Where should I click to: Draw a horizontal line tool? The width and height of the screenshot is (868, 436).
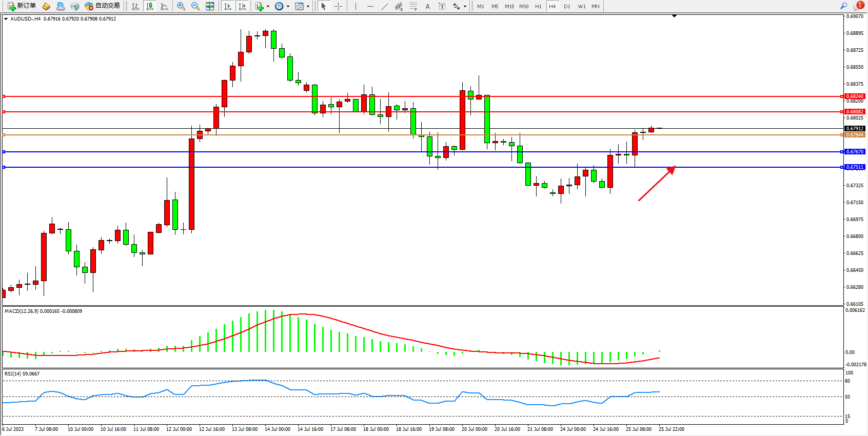(370, 6)
